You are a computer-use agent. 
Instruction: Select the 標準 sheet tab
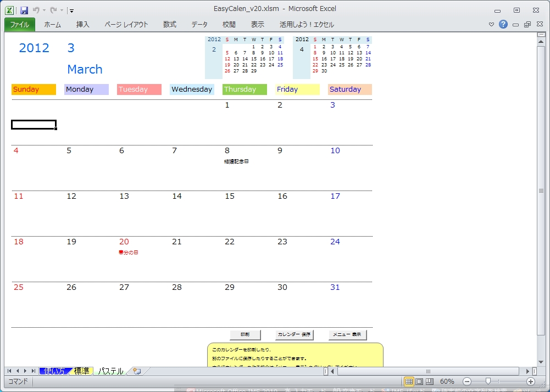tap(81, 371)
